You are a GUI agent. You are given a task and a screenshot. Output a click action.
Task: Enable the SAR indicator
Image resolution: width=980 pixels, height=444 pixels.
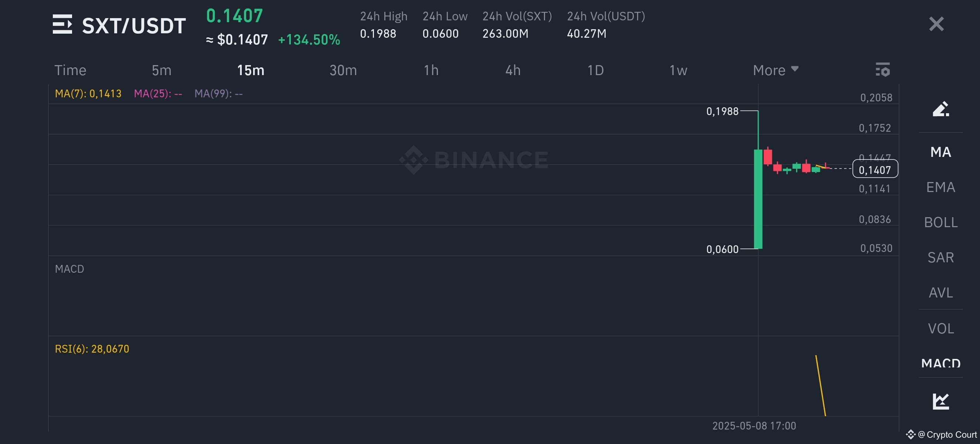[x=941, y=258]
